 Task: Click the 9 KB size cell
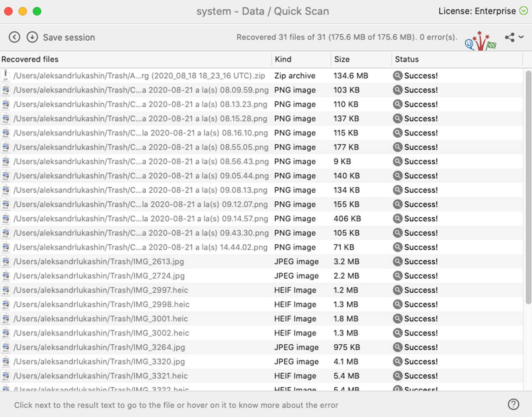tap(342, 162)
